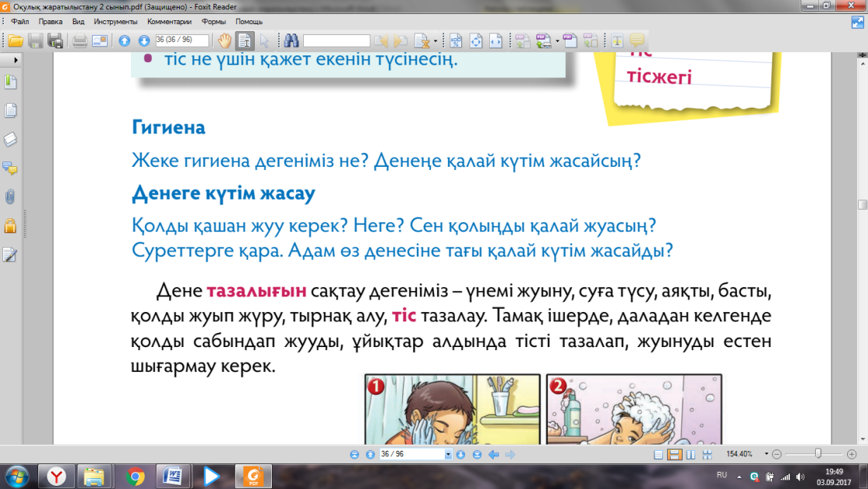Open the Layers panel in the left sidebar
The image size is (868, 489).
(x=10, y=140)
